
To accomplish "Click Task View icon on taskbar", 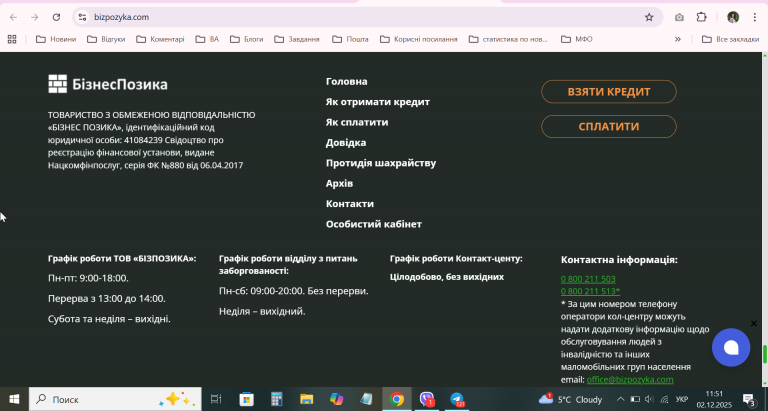I will point(216,399).
